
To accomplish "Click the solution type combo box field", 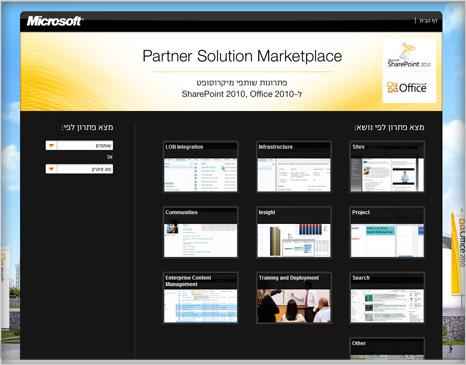I will [79, 169].
